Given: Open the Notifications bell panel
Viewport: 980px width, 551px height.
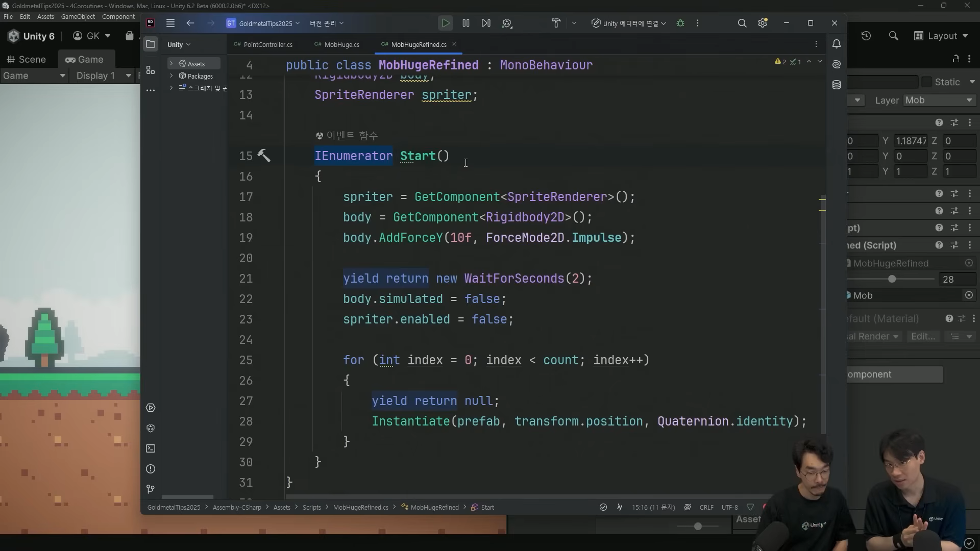Looking at the screenshot, I should (837, 44).
